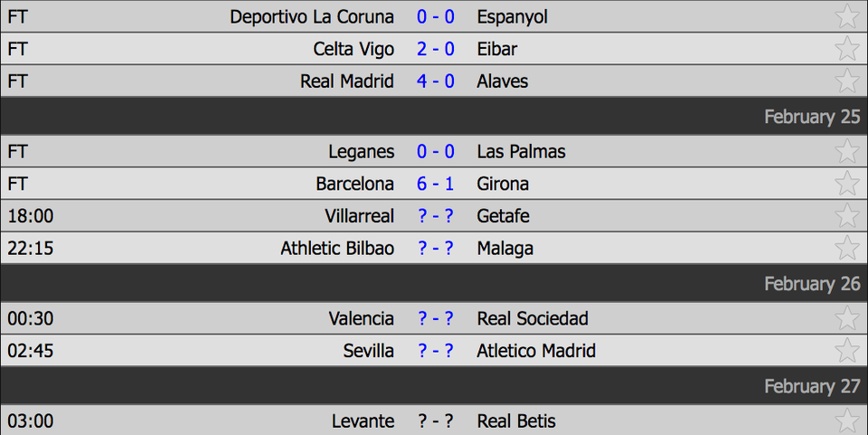Toggle favorite star for Athletic Bilbao vs Malaga
The image size is (868, 435).
pyautogui.click(x=846, y=248)
